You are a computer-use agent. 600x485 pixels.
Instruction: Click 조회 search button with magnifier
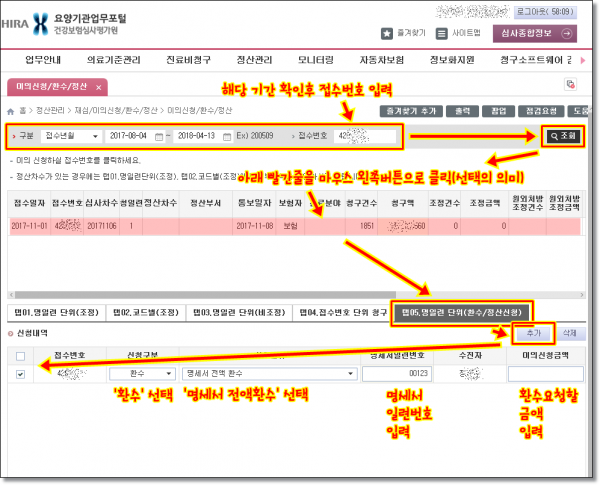[x=559, y=136]
